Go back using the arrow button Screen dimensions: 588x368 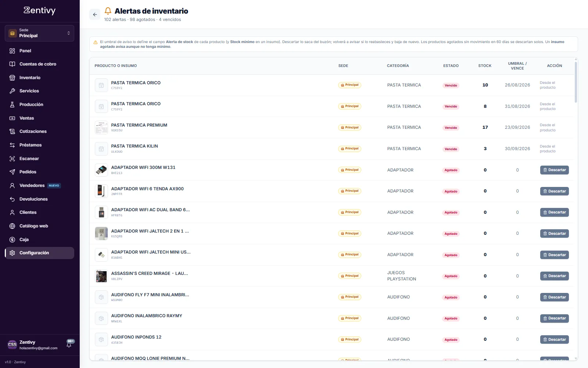(x=95, y=15)
